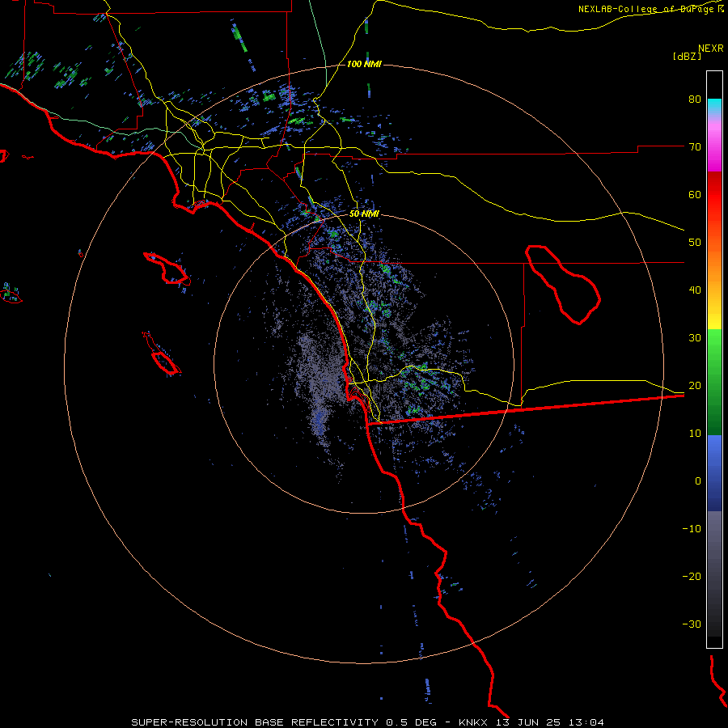Pick the orange segment of the color bar
728x728 pixels.
[x=714, y=265]
